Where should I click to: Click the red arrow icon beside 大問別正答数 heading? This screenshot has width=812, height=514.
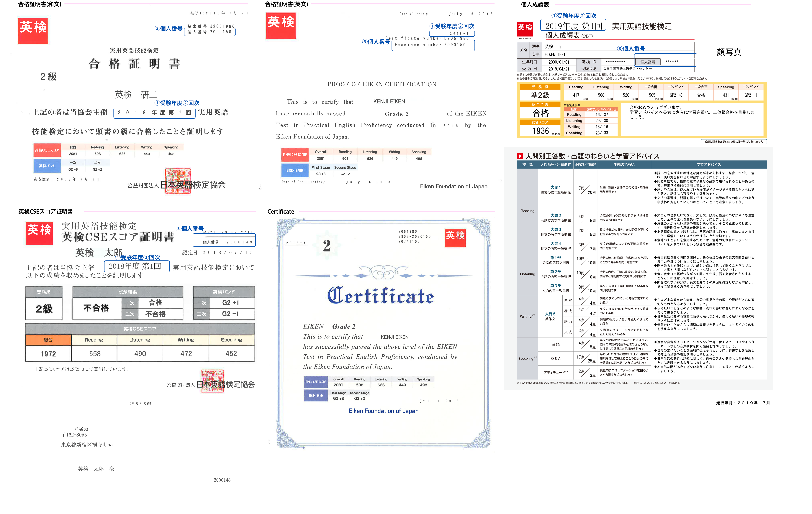(520, 156)
